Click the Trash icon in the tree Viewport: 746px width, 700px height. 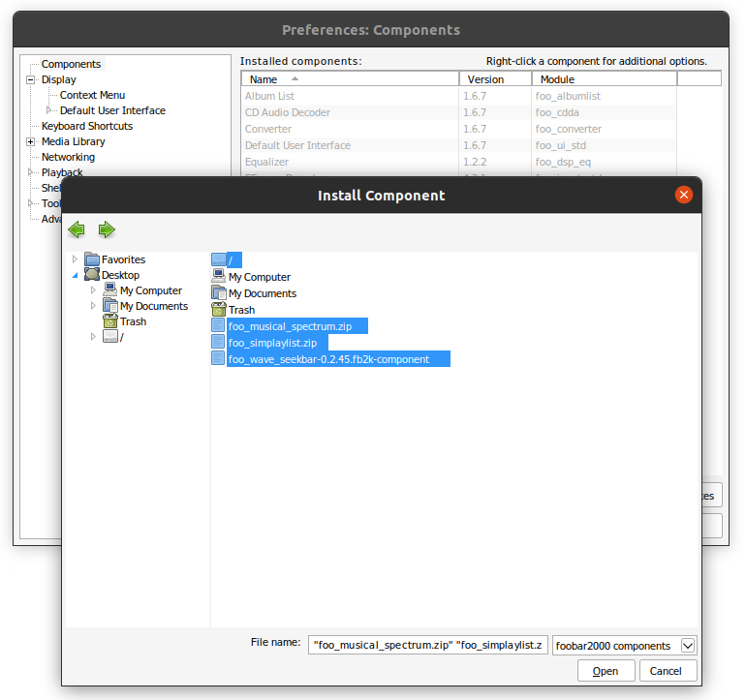pyautogui.click(x=110, y=321)
